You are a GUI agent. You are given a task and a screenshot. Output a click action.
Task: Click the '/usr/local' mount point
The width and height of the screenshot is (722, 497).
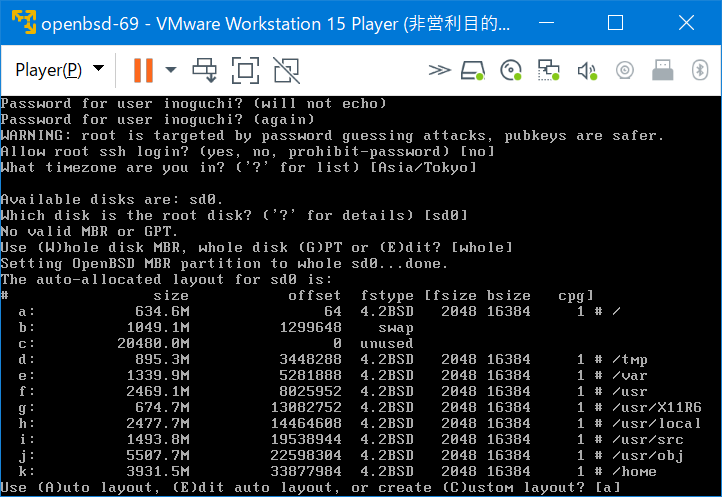[x=657, y=423]
